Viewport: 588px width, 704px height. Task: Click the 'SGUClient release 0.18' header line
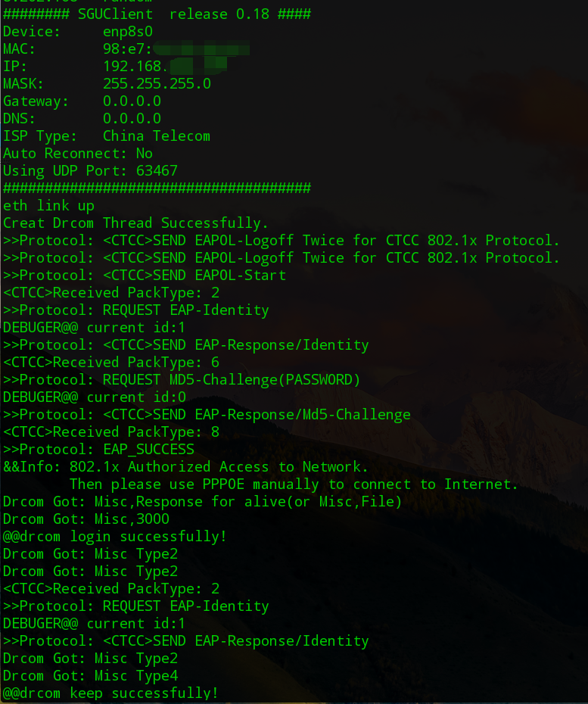[x=157, y=14]
